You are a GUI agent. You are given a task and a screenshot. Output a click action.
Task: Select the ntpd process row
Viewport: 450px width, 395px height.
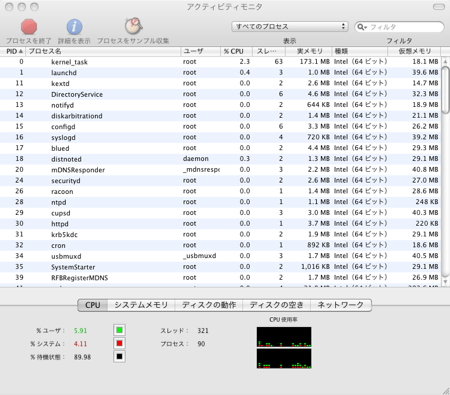(x=220, y=202)
